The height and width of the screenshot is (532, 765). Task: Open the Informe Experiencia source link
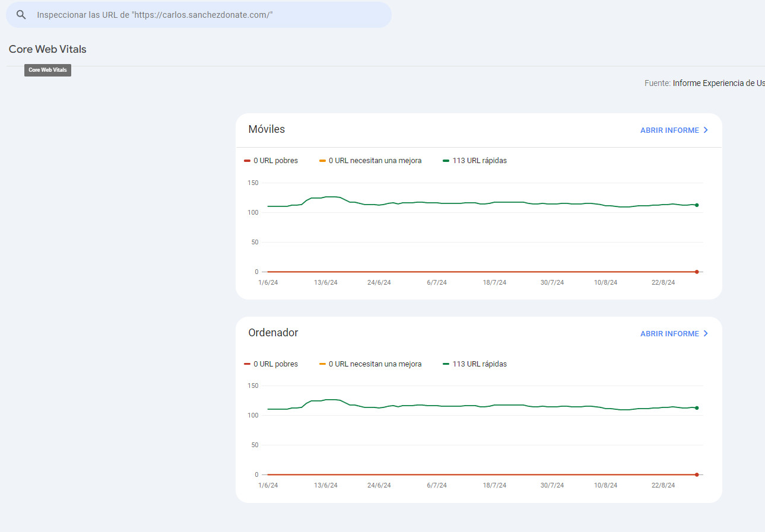[718, 83]
